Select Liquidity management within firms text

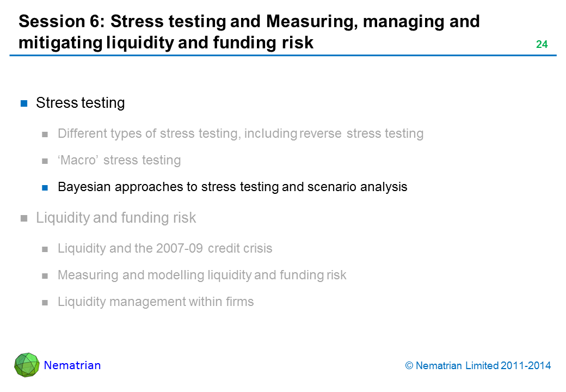pos(156,302)
